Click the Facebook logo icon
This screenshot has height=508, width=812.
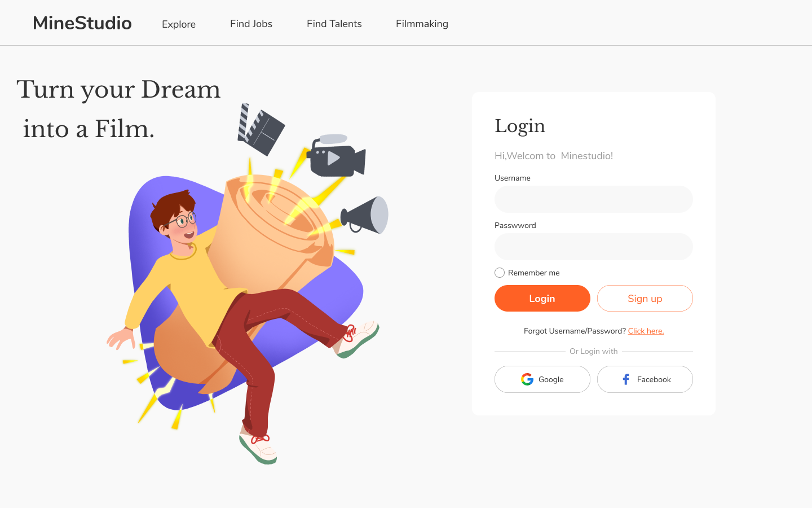pos(626,379)
